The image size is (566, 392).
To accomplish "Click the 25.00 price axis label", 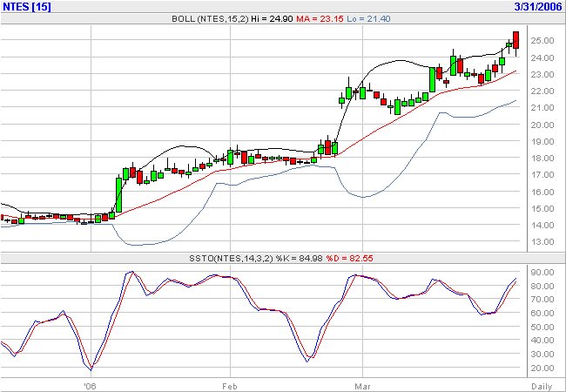I will [x=542, y=41].
